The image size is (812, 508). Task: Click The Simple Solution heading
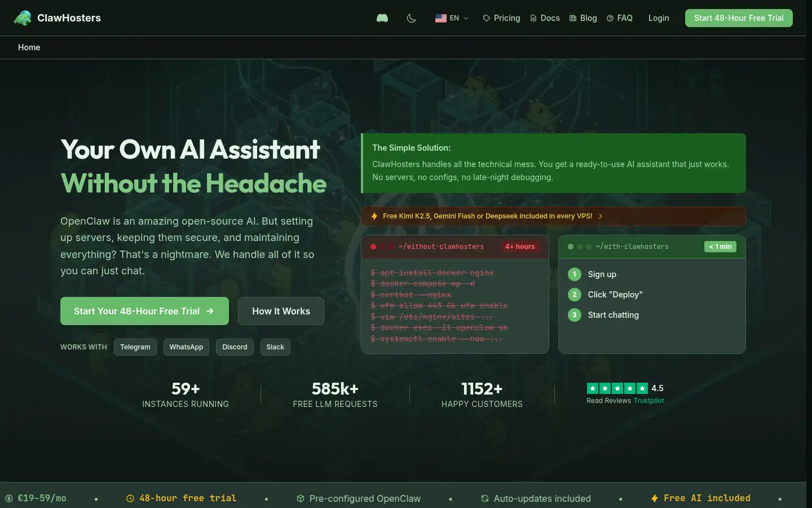click(411, 148)
